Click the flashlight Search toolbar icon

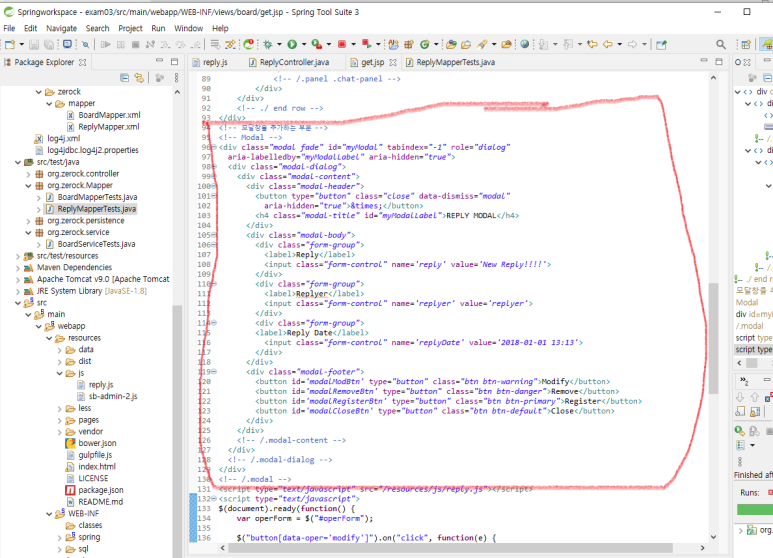point(482,44)
